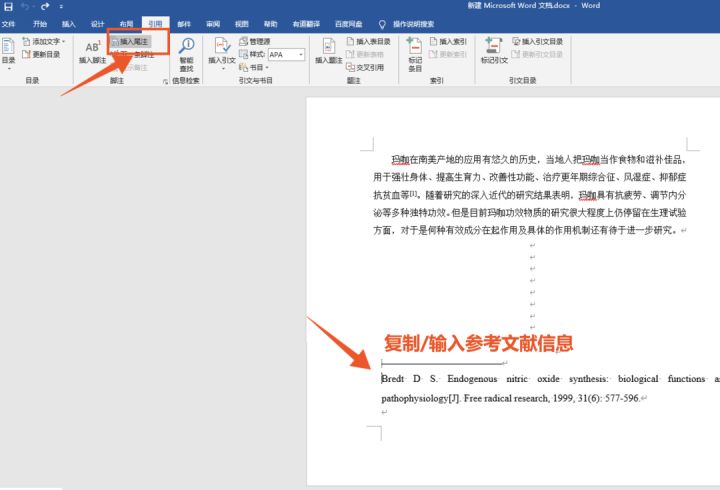Click the 插入题注 (Insert Caption) icon
This screenshot has height=490, width=720.
click(328, 51)
